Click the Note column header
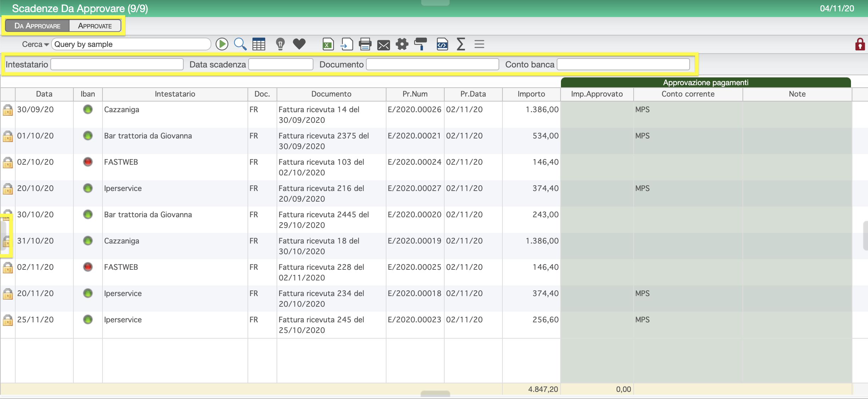868x399 pixels. coord(797,94)
